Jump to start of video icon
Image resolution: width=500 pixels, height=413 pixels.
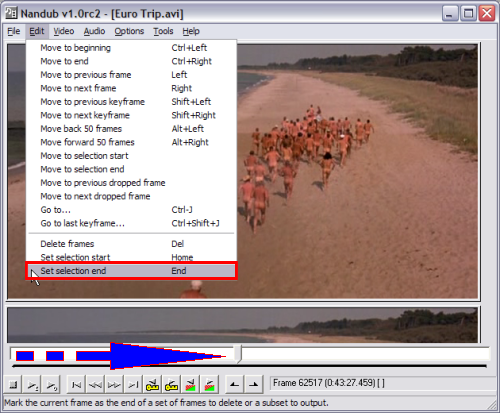click(76, 385)
